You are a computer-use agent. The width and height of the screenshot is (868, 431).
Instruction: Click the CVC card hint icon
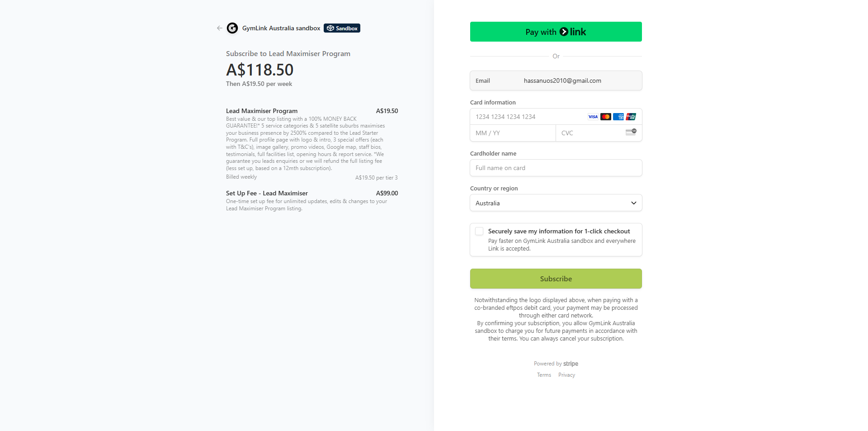(631, 132)
